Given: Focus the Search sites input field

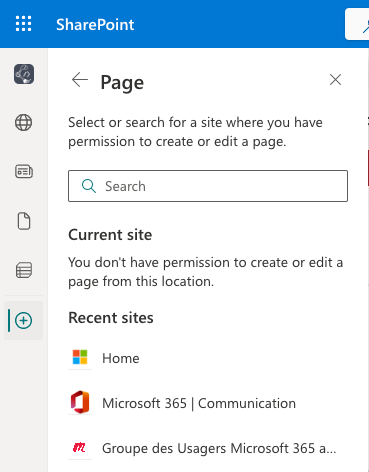Looking at the screenshot, I should coord(208,186).
